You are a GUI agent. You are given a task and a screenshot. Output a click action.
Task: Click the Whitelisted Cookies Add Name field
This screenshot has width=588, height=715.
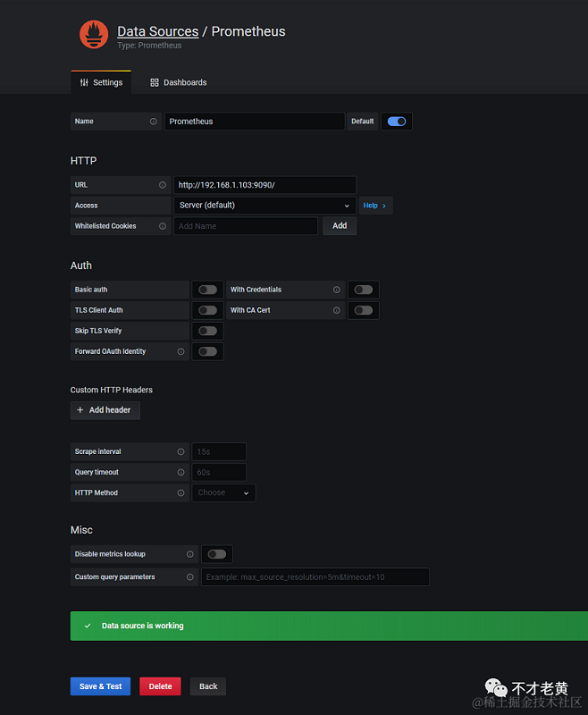[246, 226]
